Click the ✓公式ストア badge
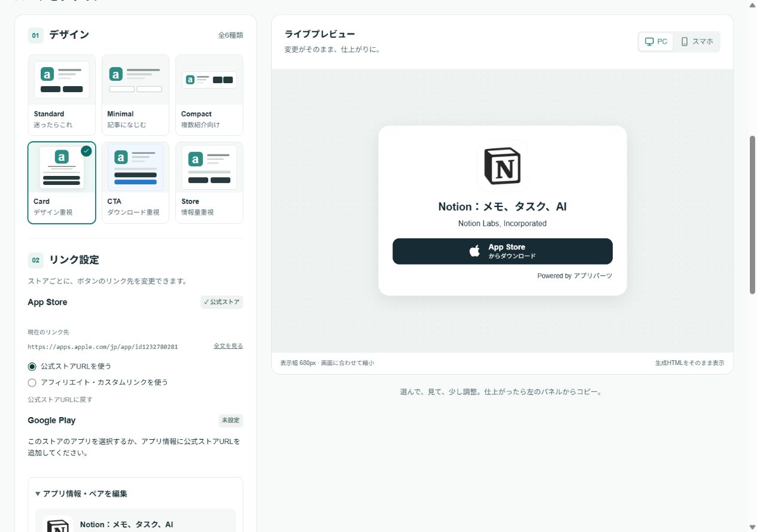The height and width of the screenshot is (532, 757). click(222, 302)
